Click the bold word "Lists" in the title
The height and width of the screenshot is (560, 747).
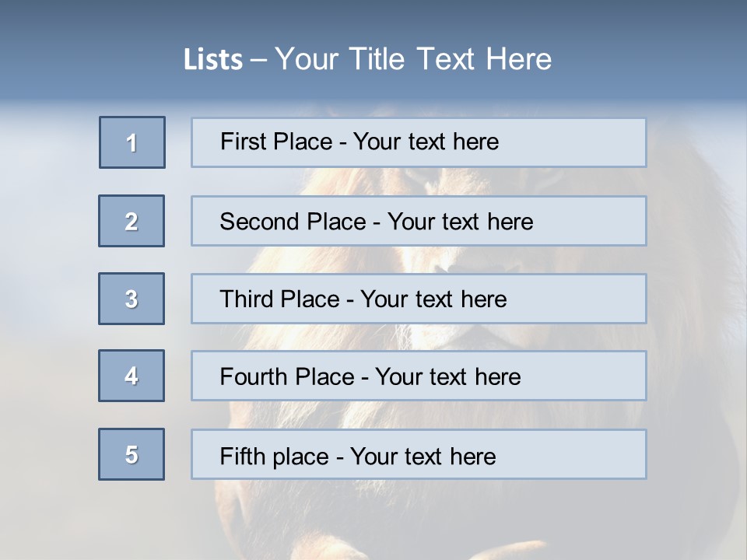tap(212, 60)
